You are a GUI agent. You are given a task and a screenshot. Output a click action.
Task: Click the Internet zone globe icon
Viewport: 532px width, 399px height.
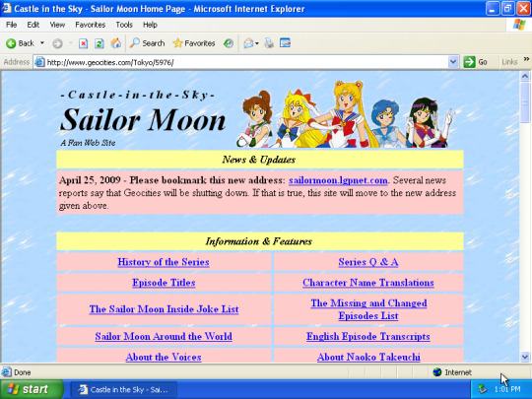point(437,372)
